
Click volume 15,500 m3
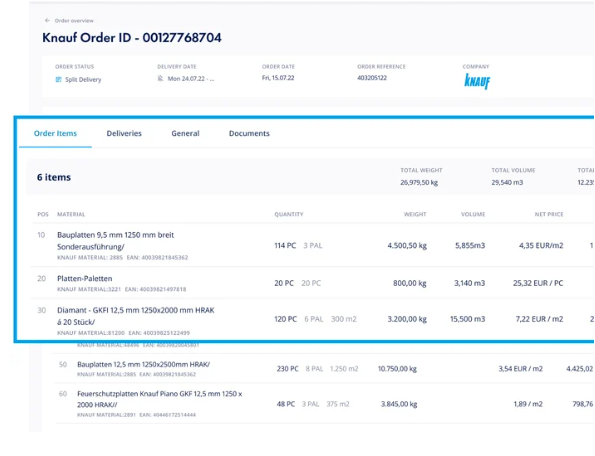coord(468,319)
